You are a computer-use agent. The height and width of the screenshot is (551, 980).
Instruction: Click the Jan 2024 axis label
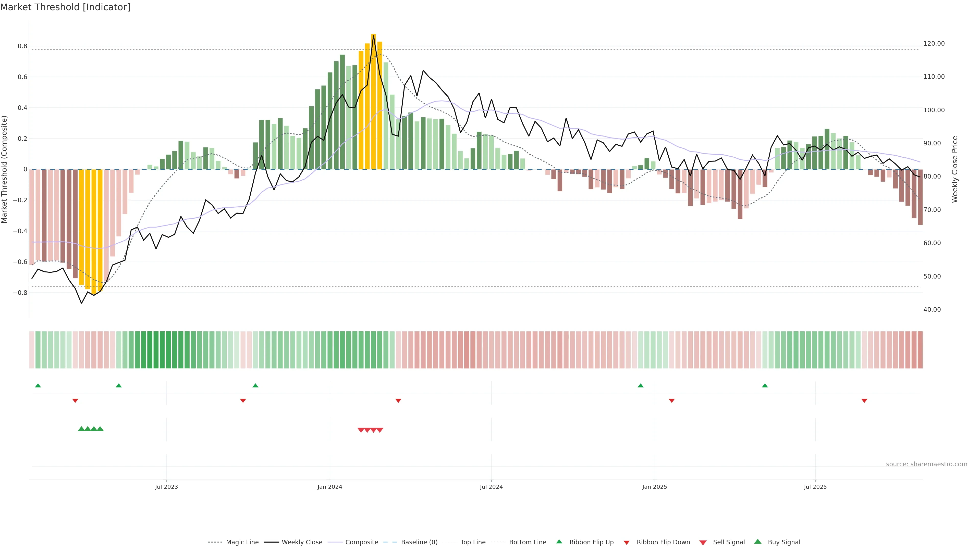(x=330, y=487)
